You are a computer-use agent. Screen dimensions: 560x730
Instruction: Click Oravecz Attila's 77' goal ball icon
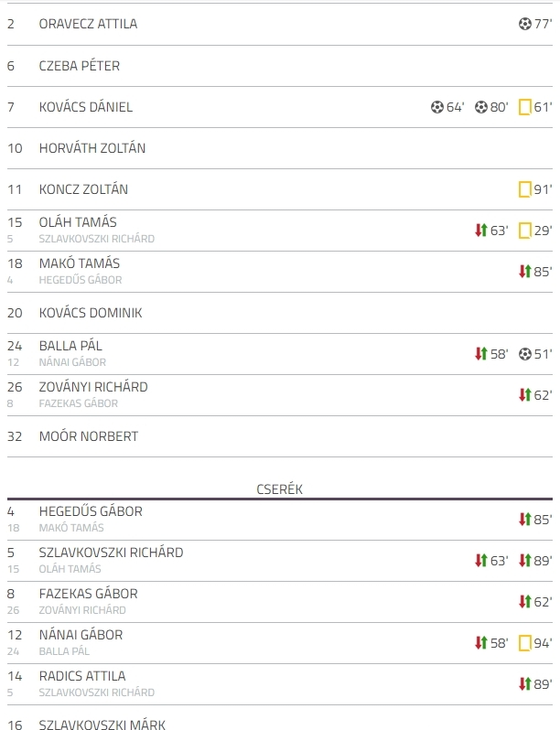click(524, 24)
